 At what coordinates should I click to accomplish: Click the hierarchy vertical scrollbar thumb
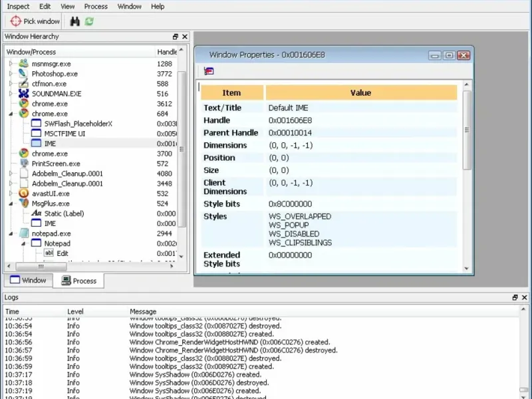coord(182,148)
